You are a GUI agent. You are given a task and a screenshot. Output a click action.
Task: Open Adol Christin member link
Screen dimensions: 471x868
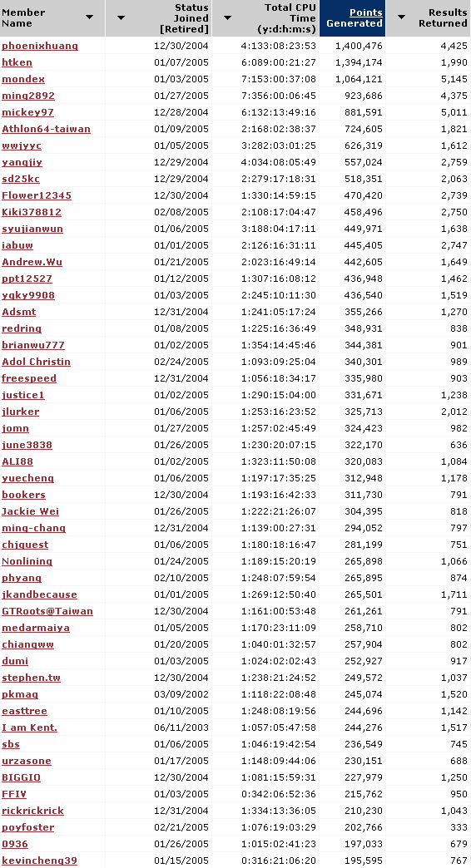[x=36, y=362]
